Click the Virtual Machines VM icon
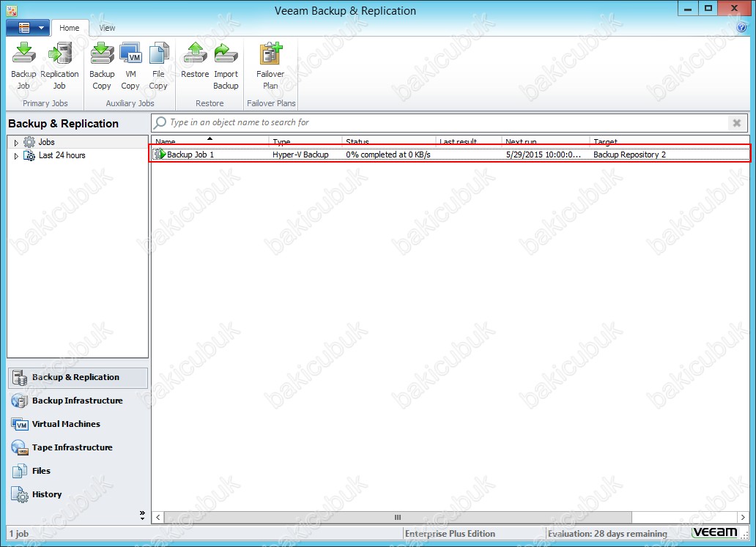The width and height of the screenshot is (756, 547). (20, 424)
